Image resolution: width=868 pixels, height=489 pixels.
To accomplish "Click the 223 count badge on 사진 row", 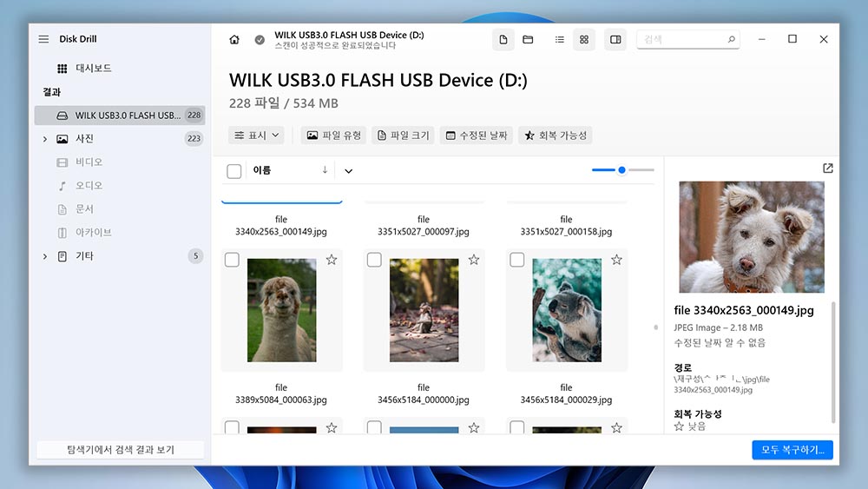I will tap(194, 138).
